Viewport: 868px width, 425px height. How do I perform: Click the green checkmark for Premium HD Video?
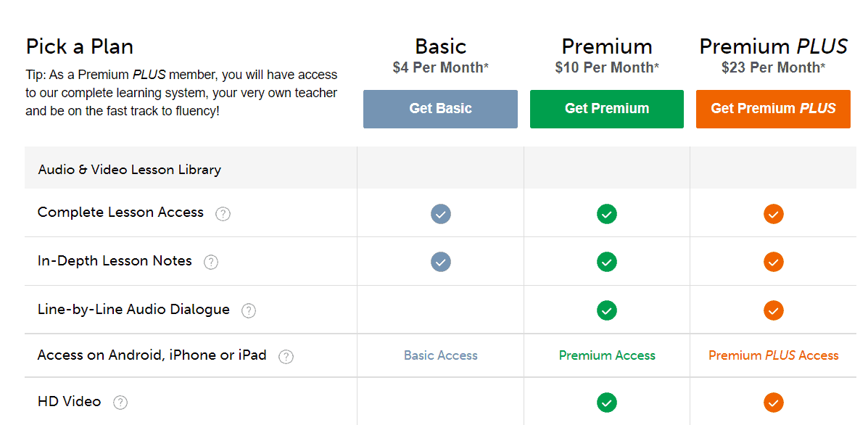pos(607,403)
